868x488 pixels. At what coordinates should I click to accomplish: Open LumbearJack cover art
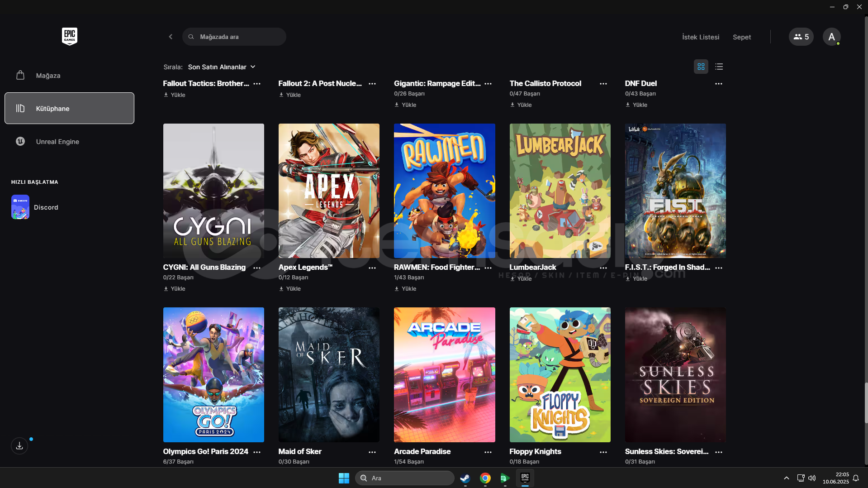(x=560, y=191)
